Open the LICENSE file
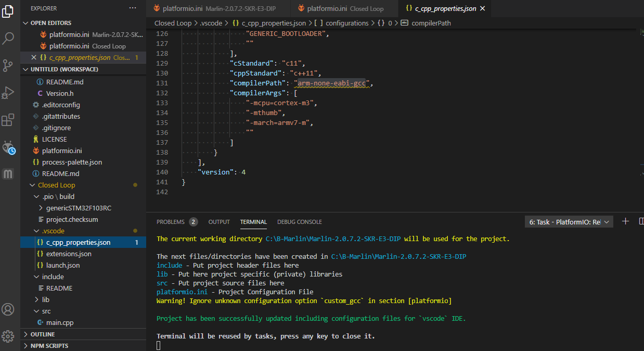 tap(83, 139)
